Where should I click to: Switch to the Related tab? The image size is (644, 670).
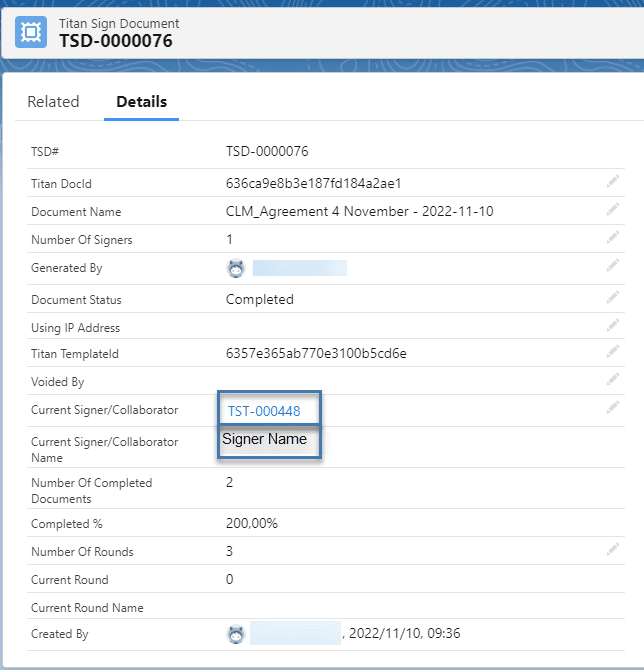point(53,102)
